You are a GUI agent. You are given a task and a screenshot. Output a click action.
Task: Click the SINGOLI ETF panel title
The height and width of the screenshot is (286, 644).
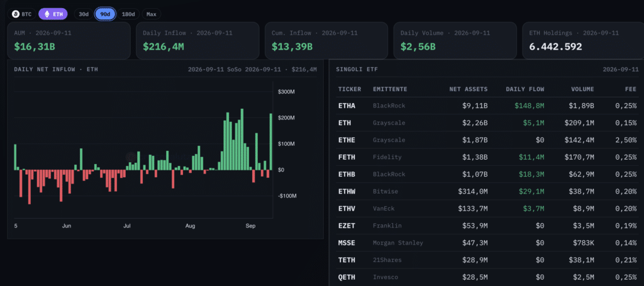[357, 69]
